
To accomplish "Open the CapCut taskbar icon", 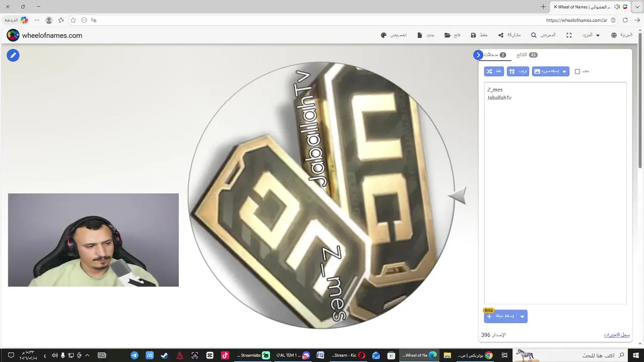I will tap(210, 355).
